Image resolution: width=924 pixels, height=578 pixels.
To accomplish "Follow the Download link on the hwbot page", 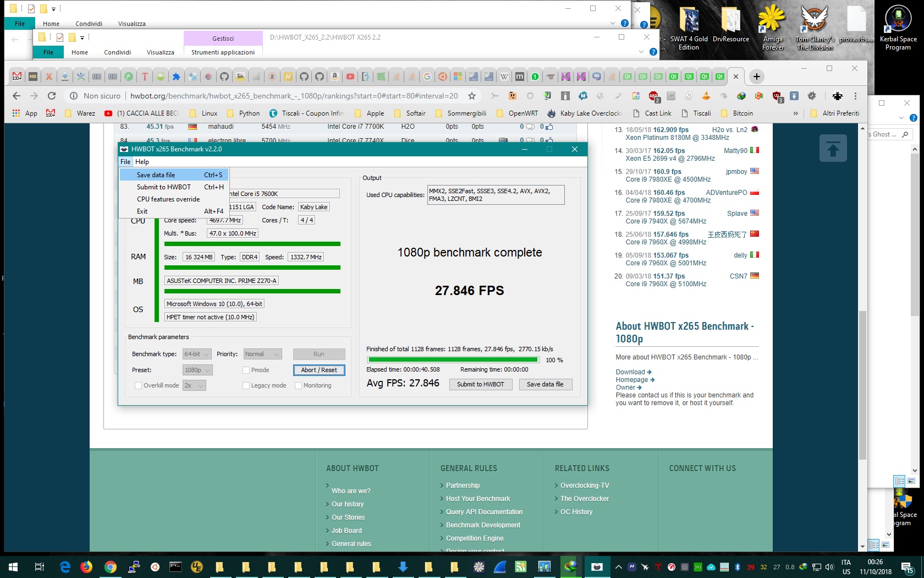I will coord(634,372).
